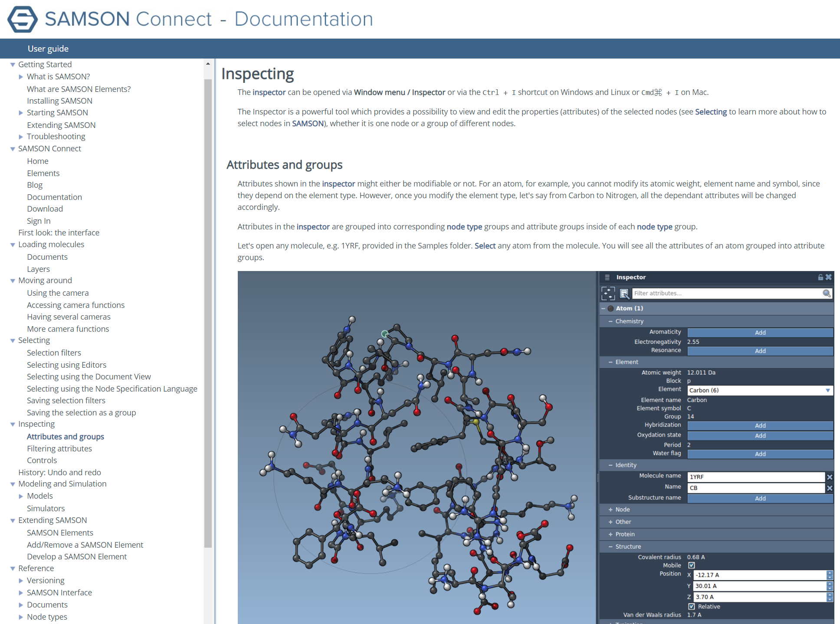Click Add button for Substructure name

tap(760, 499)
